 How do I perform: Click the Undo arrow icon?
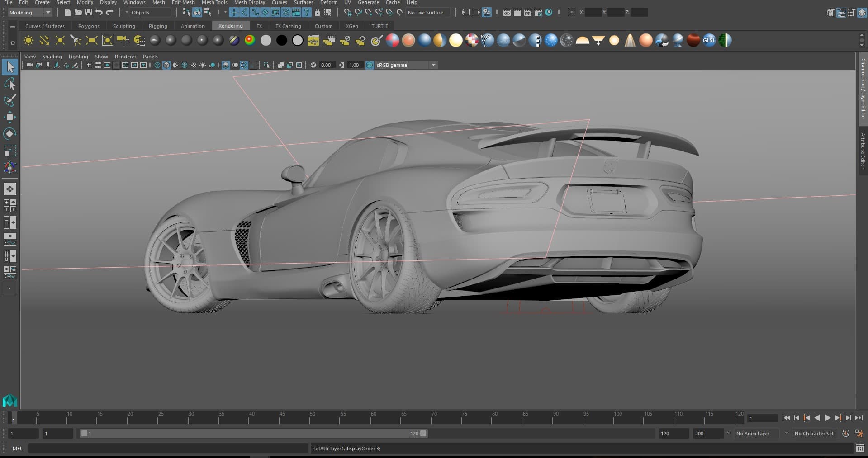coord(99,13)
